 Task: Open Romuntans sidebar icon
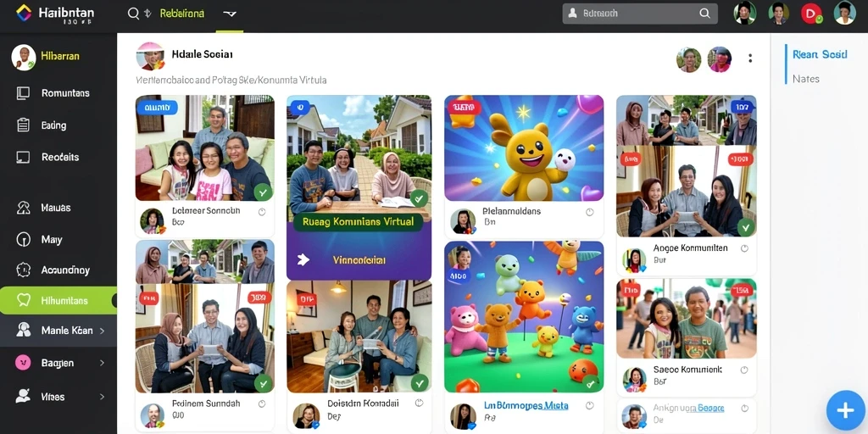(23, 93)
